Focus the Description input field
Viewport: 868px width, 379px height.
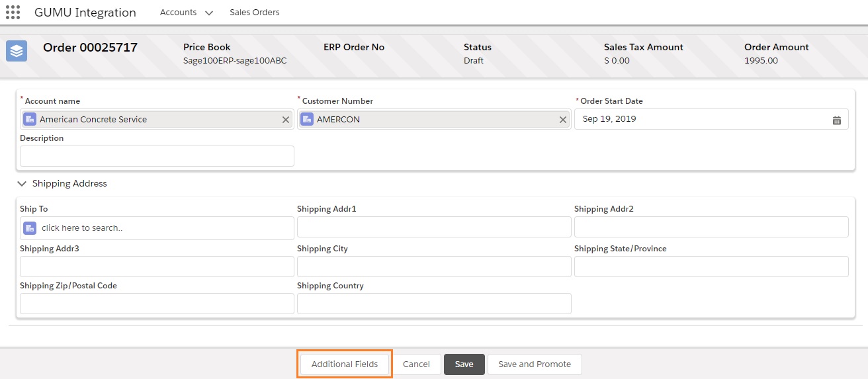pyautogui.click(x=157, y=156)
